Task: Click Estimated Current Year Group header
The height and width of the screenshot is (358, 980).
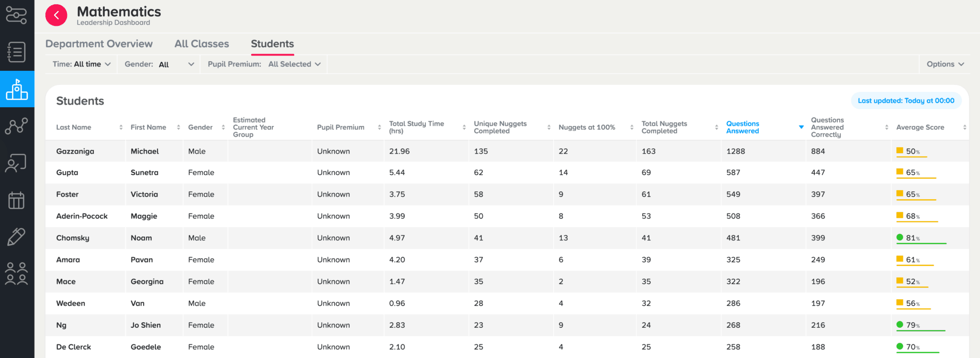Action: tap(253, 127)
